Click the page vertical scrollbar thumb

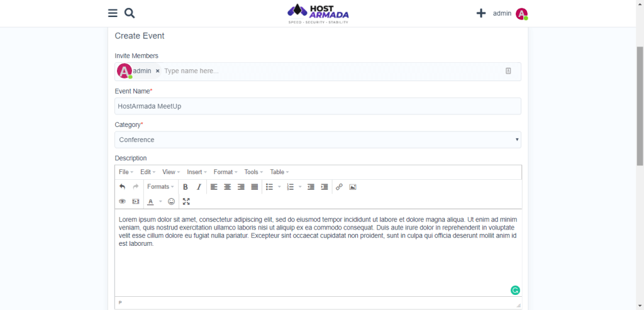(640, 106)
